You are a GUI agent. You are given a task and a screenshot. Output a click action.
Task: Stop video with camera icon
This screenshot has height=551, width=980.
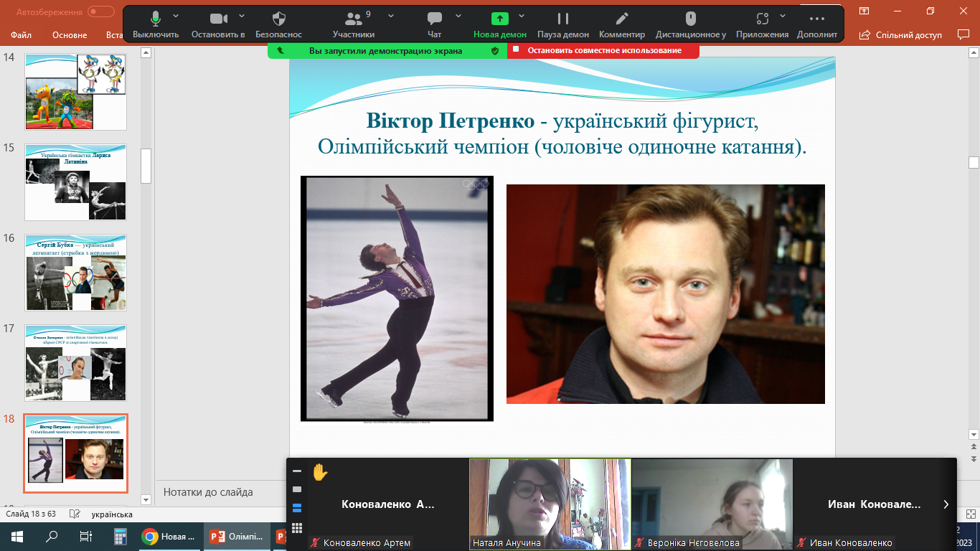219,19
